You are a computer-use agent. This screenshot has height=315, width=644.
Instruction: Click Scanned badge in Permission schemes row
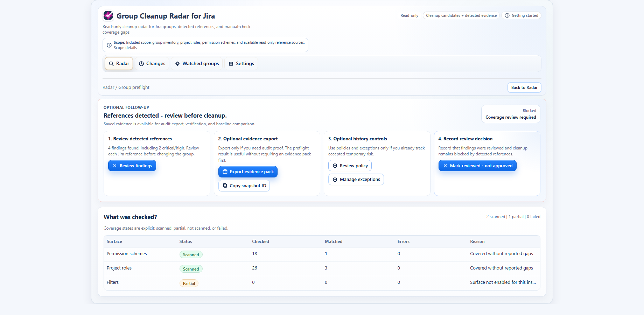[x=191, y=255]
